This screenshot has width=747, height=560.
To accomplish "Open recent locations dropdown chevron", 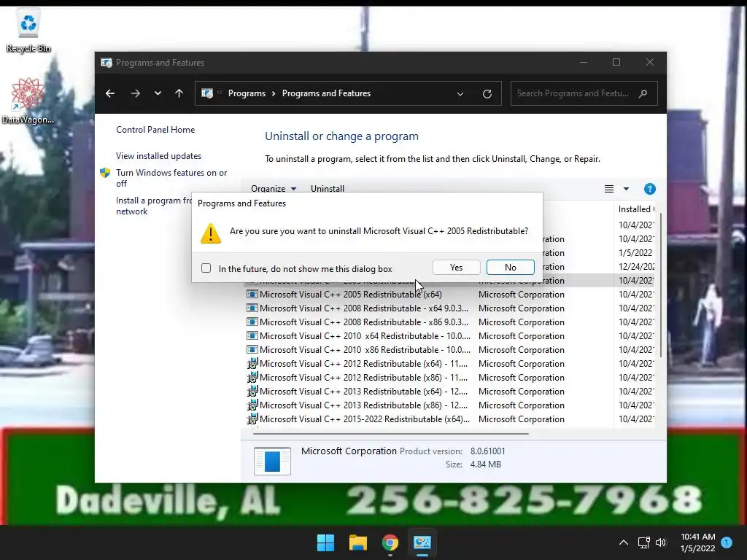I will coord(158,93).
